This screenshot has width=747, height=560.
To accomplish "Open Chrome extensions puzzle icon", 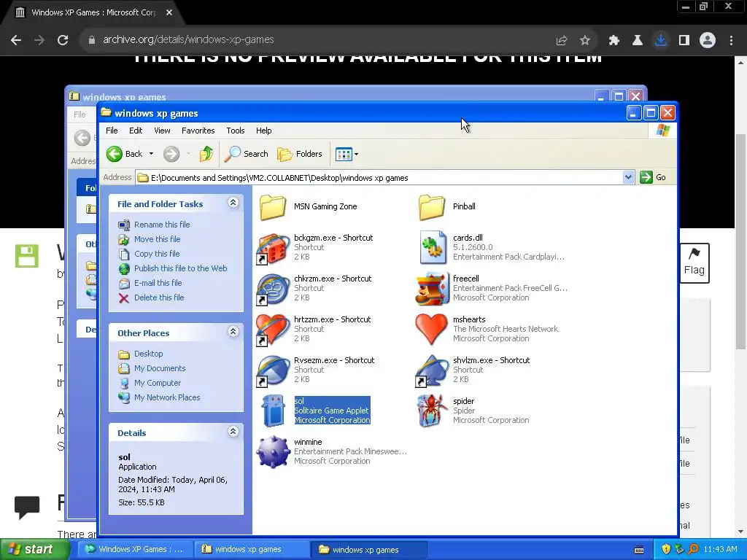I will [614, 41].
